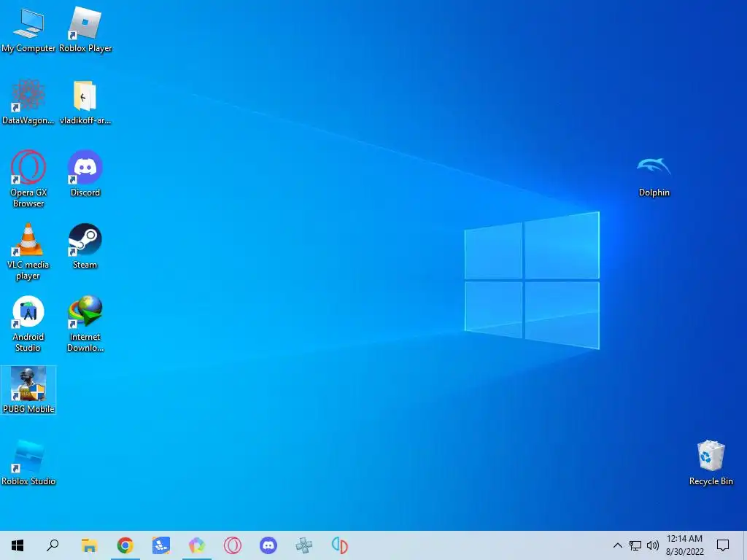Launch Opera GX from the taskbar

pos(233,545)
